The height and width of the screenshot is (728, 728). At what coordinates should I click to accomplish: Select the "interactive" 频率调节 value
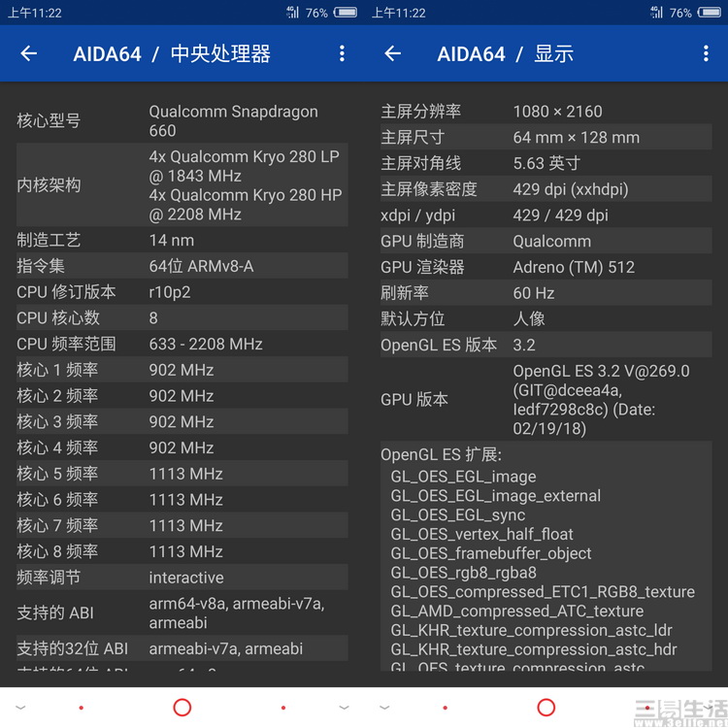tap(186, 578)
